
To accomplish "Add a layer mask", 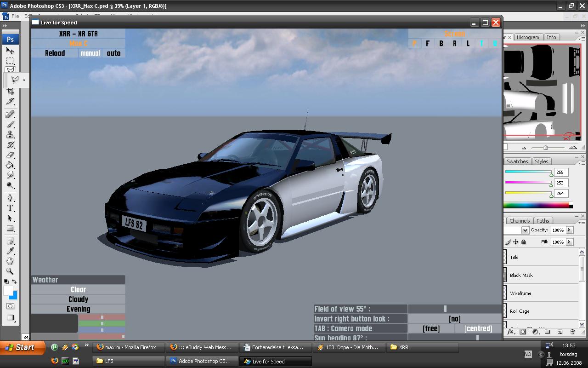I will coord(523,332).
